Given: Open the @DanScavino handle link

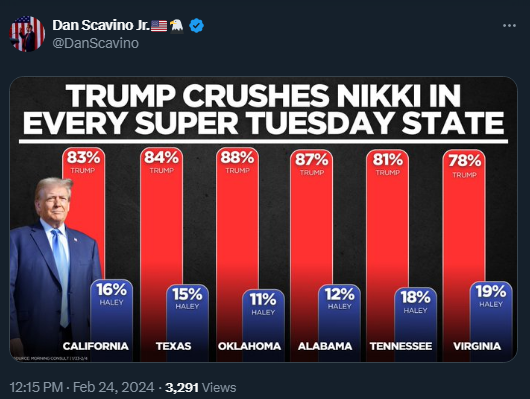Looking at the screenshot, I should (x=96, y=43).
